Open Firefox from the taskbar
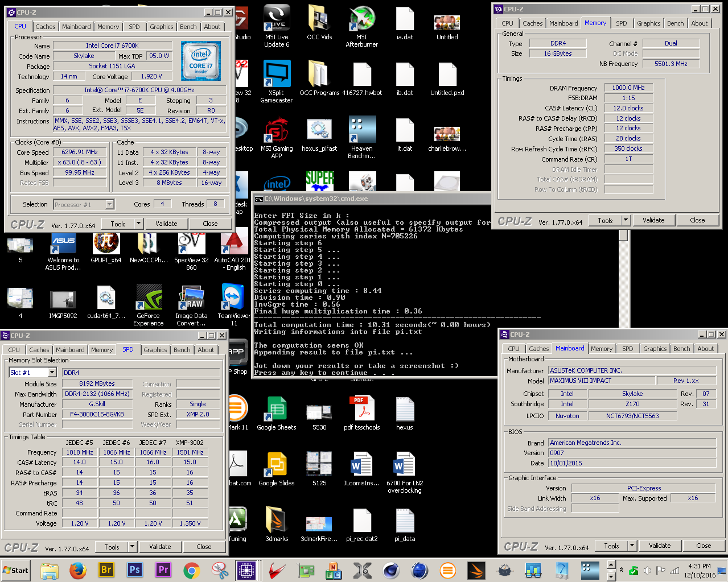This screenshot has width=728, height=582. point(78,570)
